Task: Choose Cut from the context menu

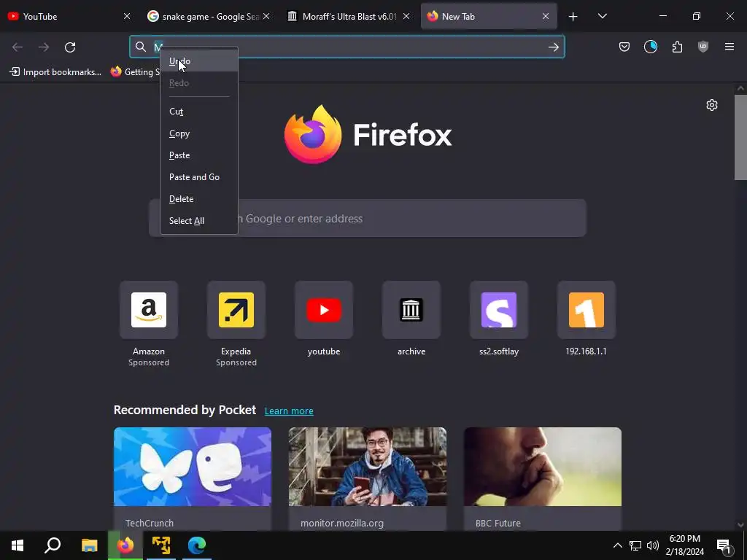Action: [x=199, y=112]
